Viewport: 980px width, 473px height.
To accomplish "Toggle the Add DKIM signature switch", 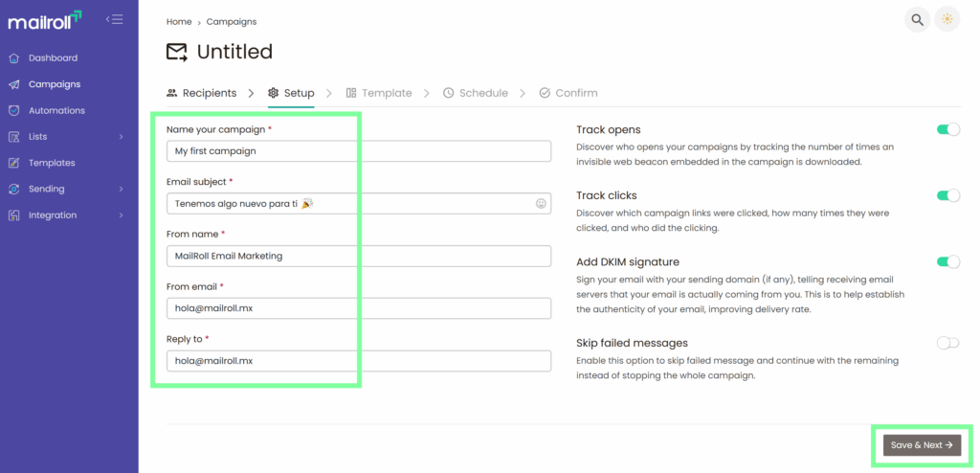I will click(947, 261).
